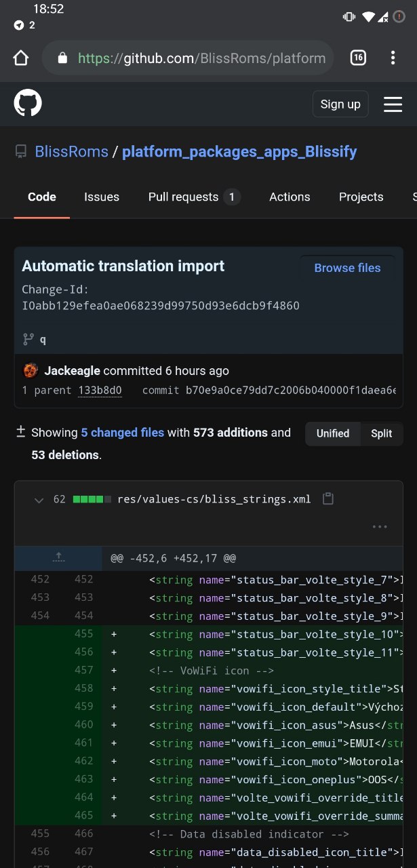417x868 pixels.
Task: Open platform_packages_apps_Blissify repository link
Action: click(x=239, y=152)
